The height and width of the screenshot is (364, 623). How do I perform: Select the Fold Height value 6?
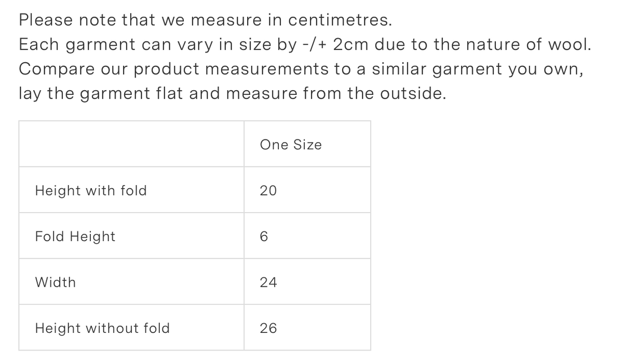pyautogui.click(x=264, y=236)
